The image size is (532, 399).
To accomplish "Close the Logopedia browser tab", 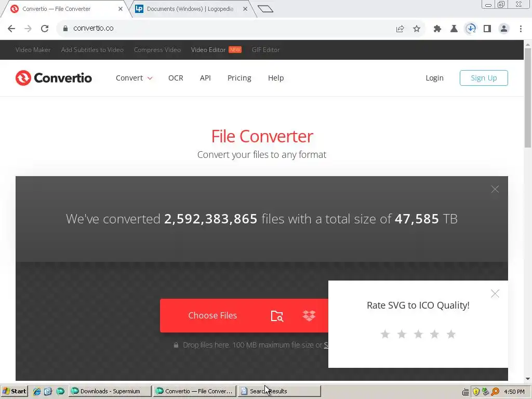I will pyautogui.click(x=245, y=9).
